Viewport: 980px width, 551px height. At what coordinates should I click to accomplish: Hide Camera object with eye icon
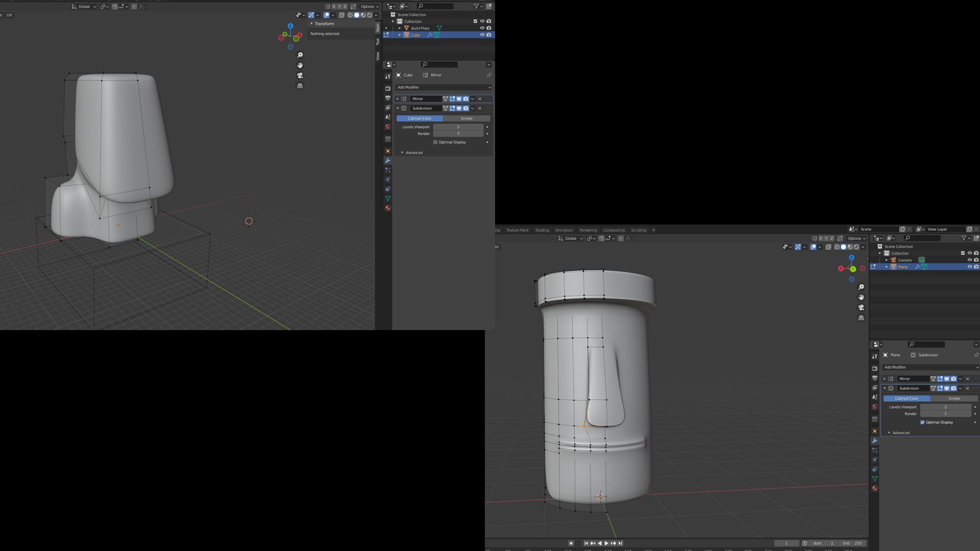tap(969, 260)
